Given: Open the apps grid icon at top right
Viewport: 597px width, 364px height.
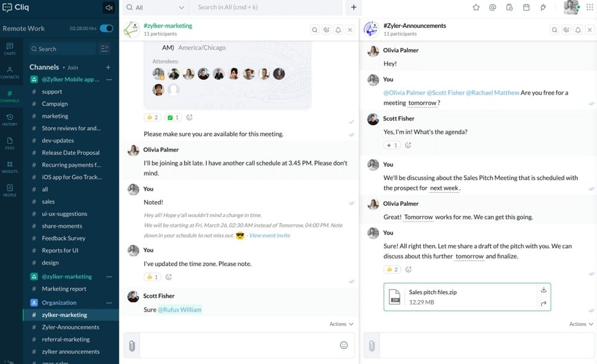Looking at the screenshot, I should tap(590, 7).
